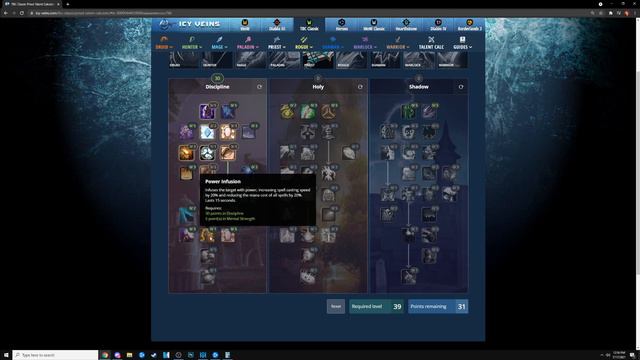The height and width of the screenshot is (360, 640).
Task: Switch to the Heroes tab
Action: point(342,24)
